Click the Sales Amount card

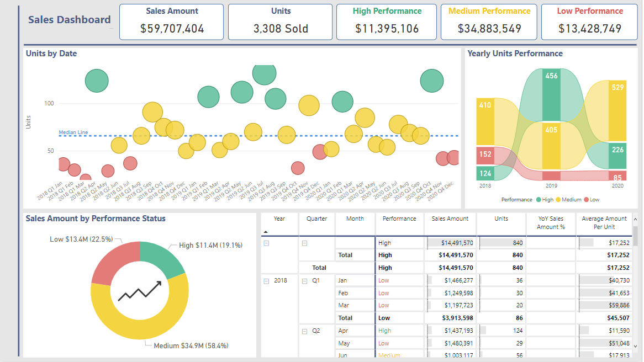[x=172, y=22]
